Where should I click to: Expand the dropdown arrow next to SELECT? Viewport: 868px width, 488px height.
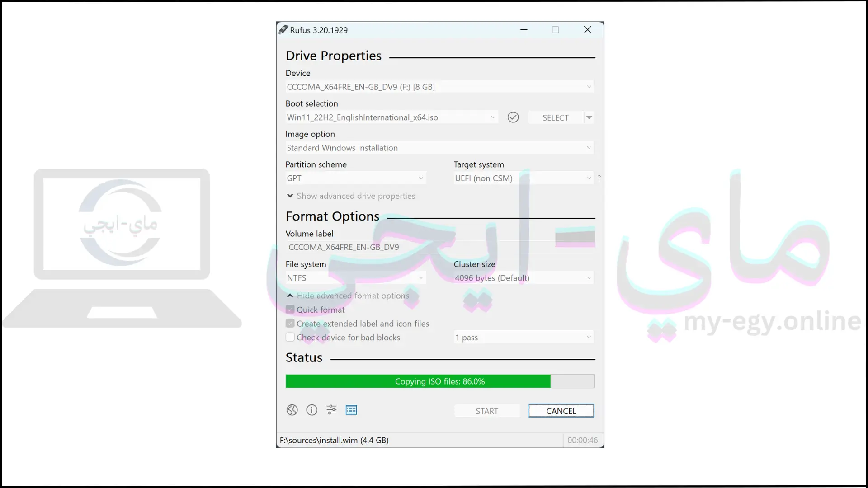(589, 117)
